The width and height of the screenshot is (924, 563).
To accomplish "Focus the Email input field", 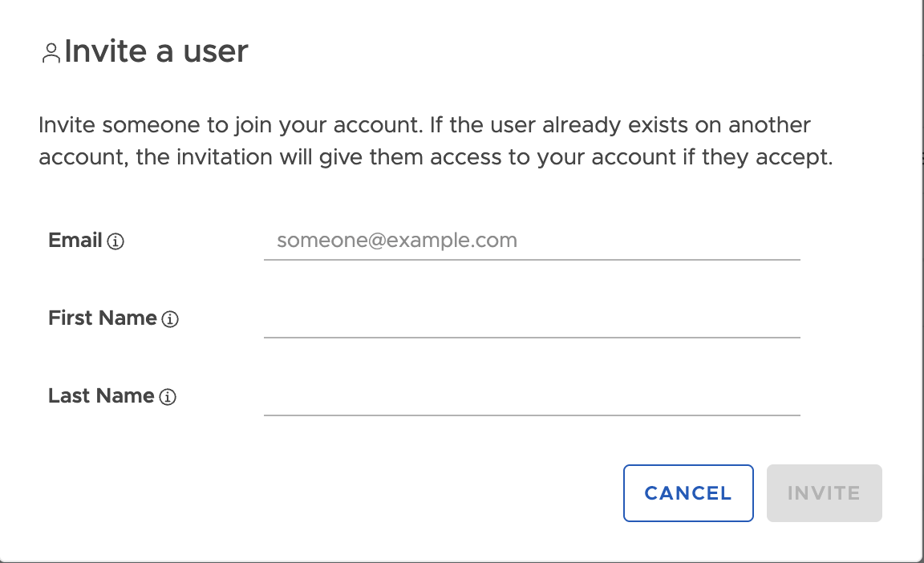I will [532, 241].
